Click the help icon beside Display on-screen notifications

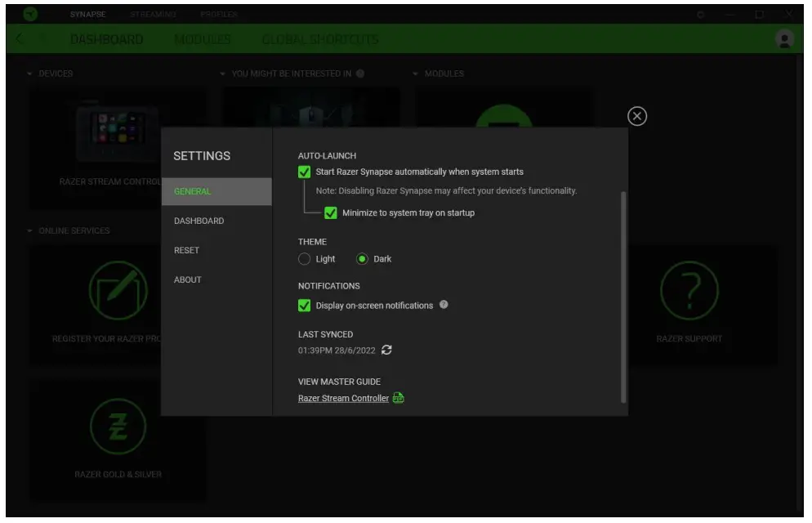point(444,305)
